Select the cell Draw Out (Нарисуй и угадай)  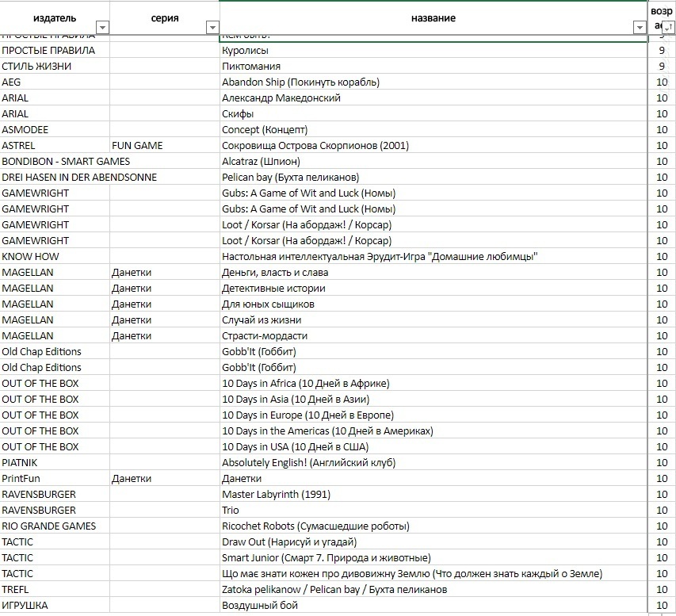click(x=433, y=541)
